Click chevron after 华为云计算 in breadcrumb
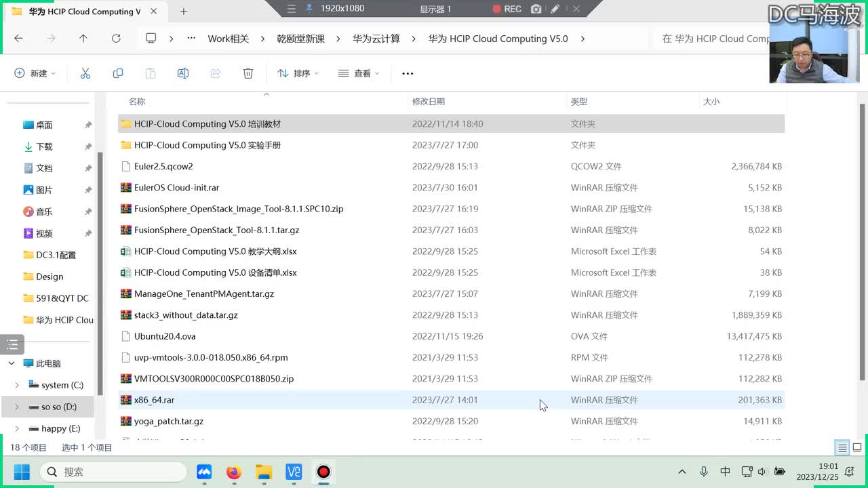Viewport: 868px width, 488px height. coord(414,39)
